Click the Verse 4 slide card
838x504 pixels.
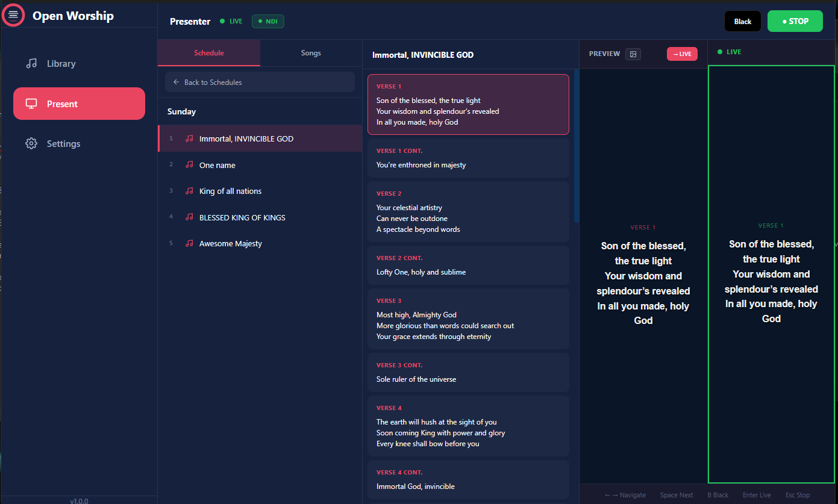[468, 426]
